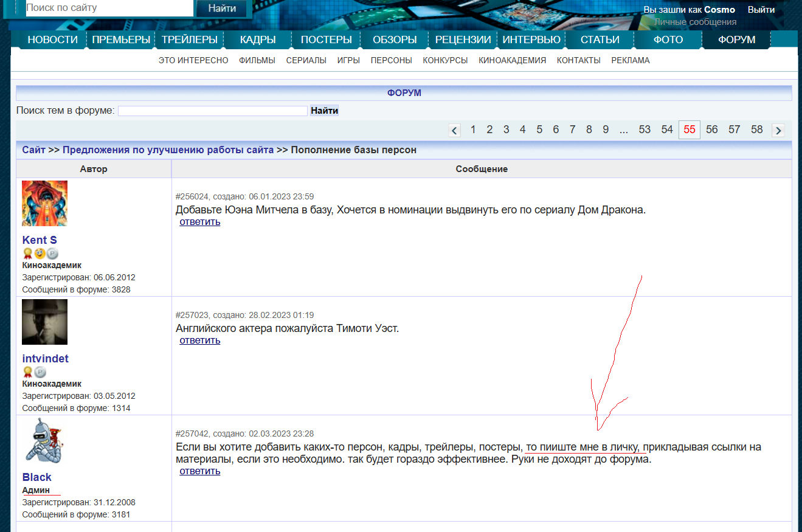The width and height of the screenshot is (802, 532).
Task: Click Black's robot avatar
Action: [x=44, y=440]
